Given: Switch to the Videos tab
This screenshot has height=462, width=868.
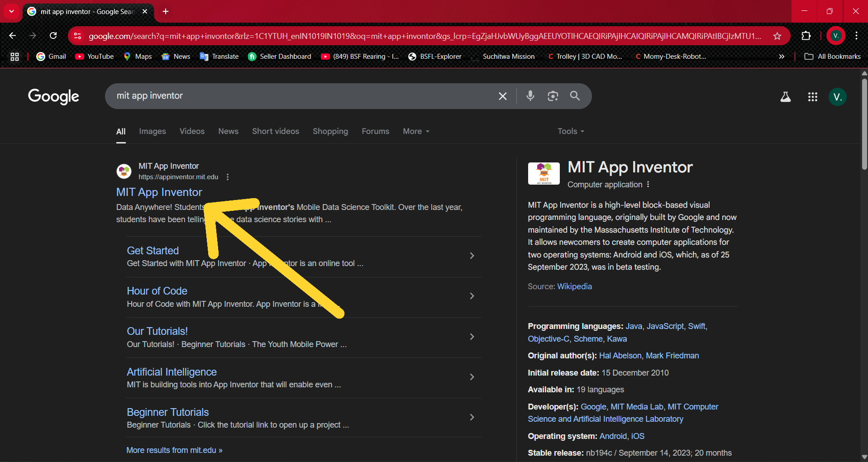Looking at the screenshot, I should click(192, 131).
